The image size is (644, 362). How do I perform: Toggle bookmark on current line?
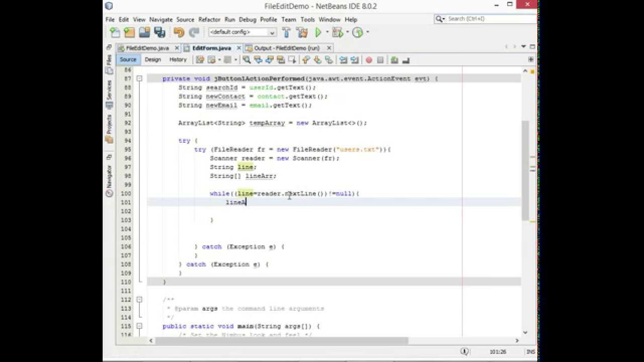[329, 60]
